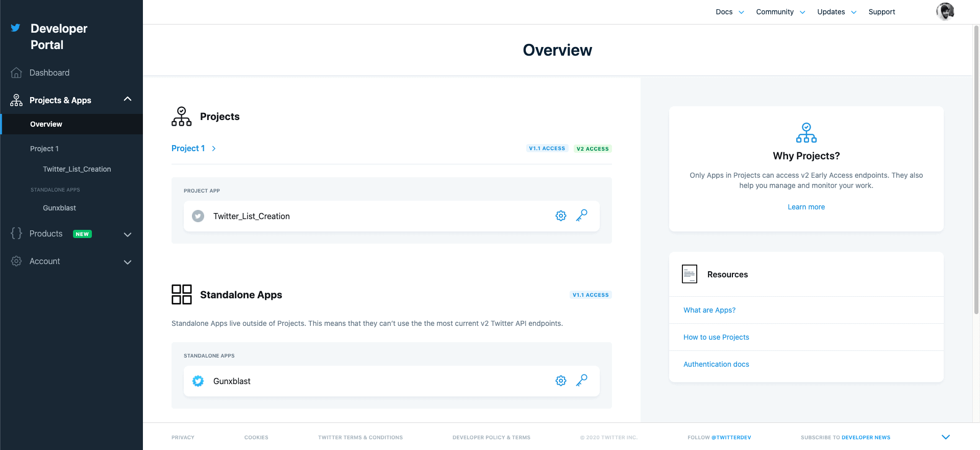Click the Twitter_List_Creation app avatar icon
This screenshot has height=450, width=980.
(x=198, y=216)
